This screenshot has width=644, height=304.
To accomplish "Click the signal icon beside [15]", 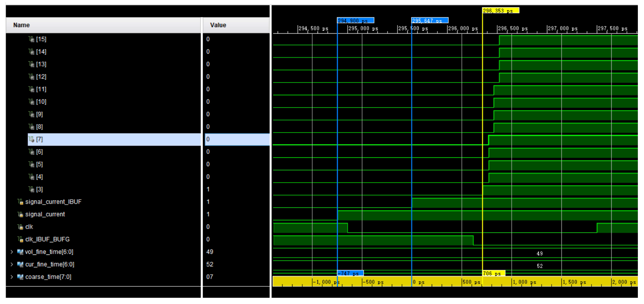I will [x=31, y=39].
